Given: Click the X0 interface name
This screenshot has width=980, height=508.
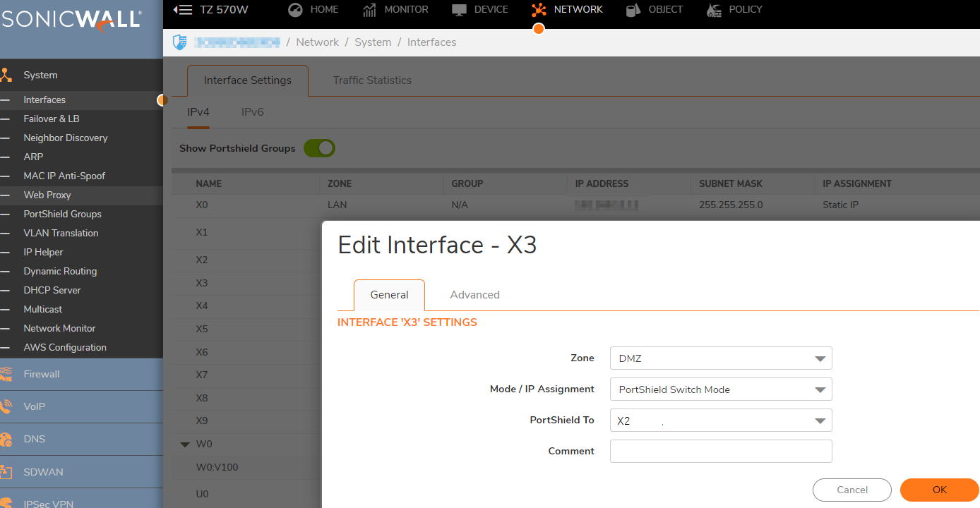Looking at the screenshot, I should coord(202,205).
